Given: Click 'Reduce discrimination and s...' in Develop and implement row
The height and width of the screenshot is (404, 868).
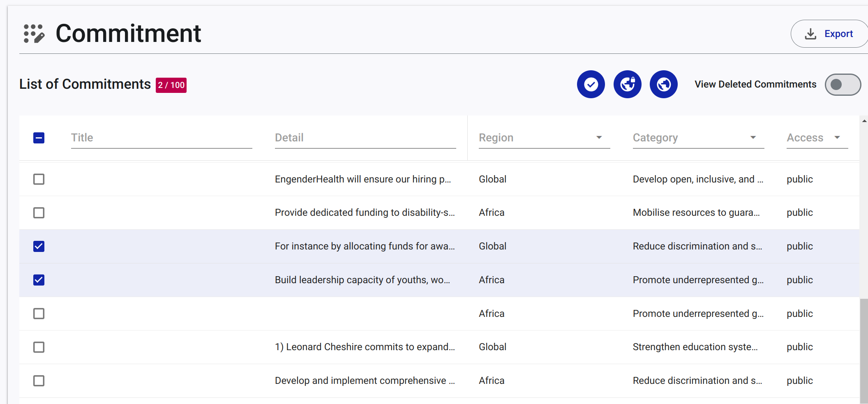Looking at the screenshot, I should [x=697, y=381].
